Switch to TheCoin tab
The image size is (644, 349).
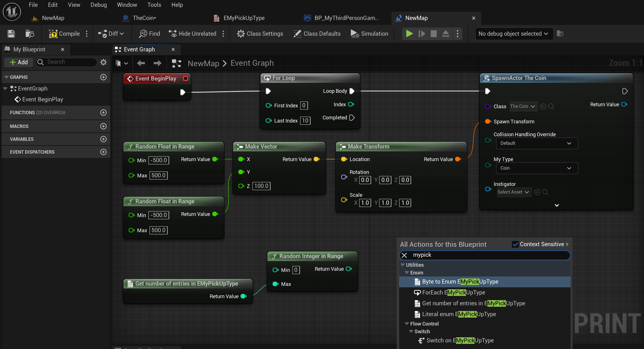click(x=144, y=18)
